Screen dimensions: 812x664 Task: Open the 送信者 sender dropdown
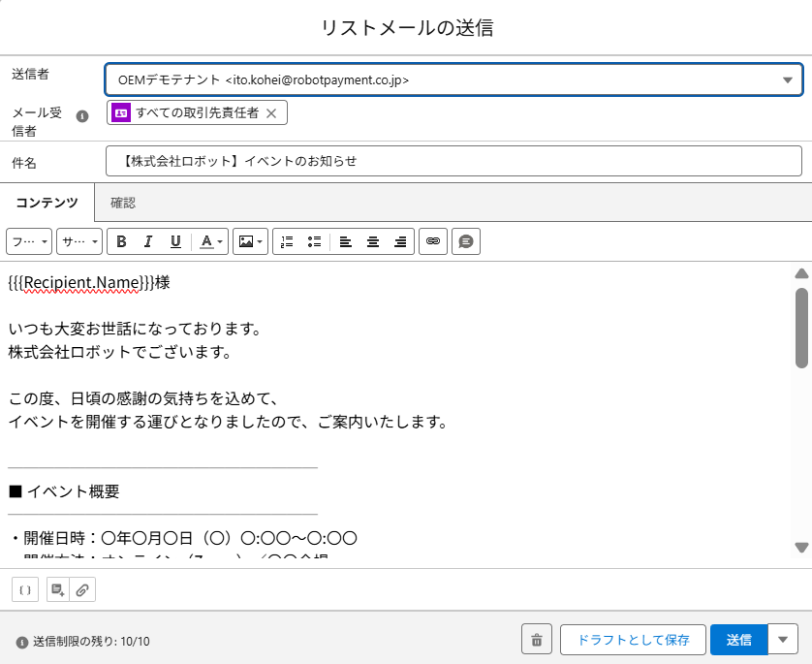point(453,79)
